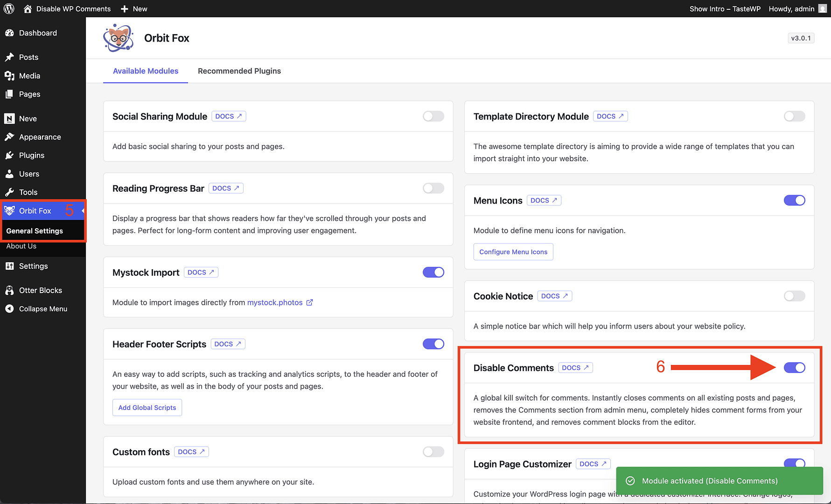Click the v3.0.1 version badge
831x504 pixels.
coord(801,38)
